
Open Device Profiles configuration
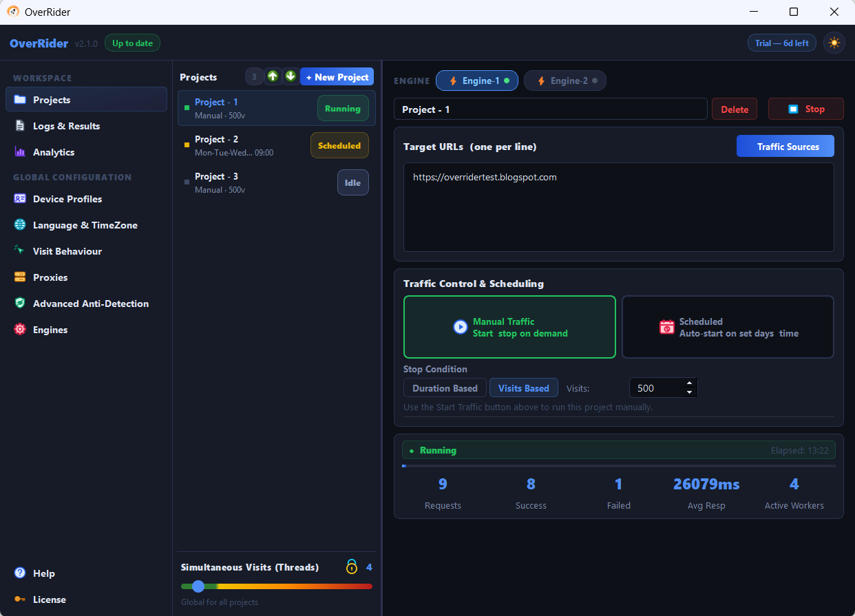86,199
